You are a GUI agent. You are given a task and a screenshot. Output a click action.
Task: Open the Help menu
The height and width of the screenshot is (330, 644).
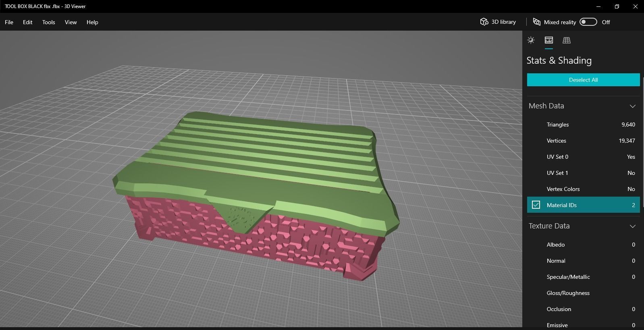pos(92,22)
